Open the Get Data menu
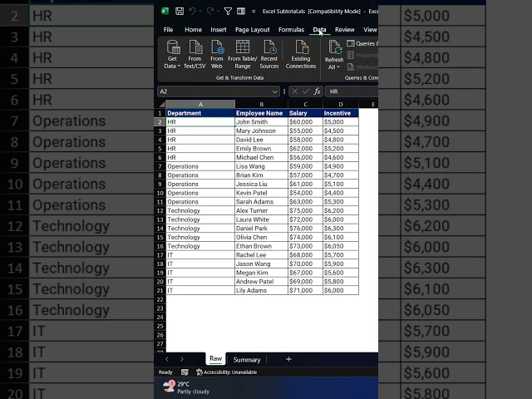The width and height of the screenshot is (532, 399). tap(172, 54)
